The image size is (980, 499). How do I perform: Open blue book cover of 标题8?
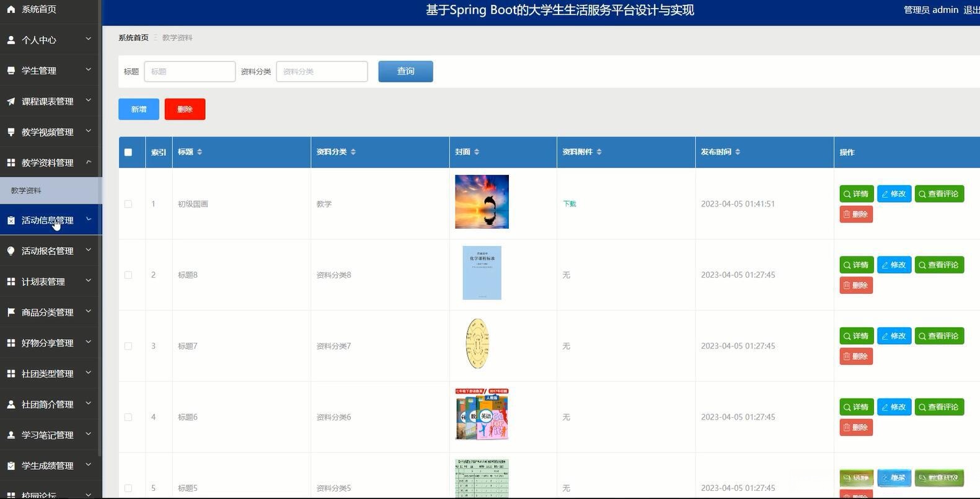(482, 273)
